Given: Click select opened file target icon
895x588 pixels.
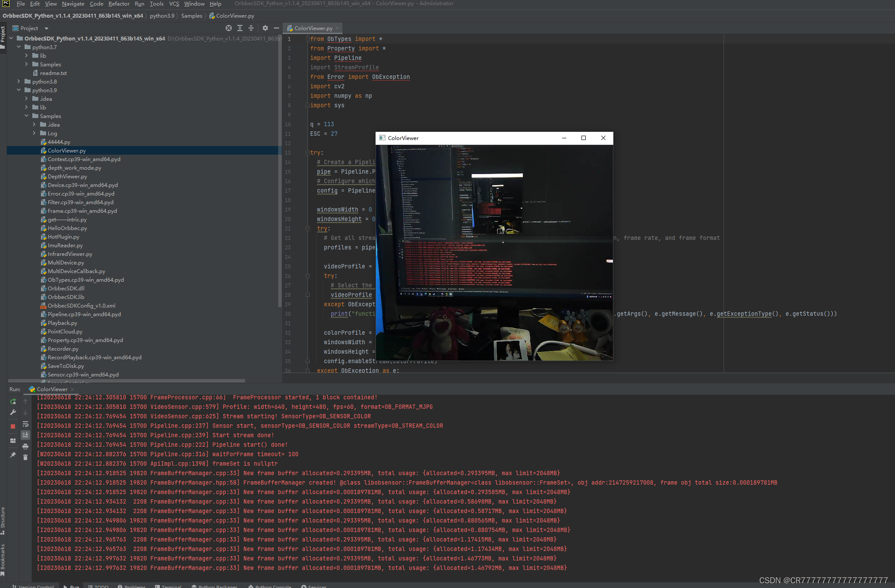Looking at the screenshot, I should (229, 28).
